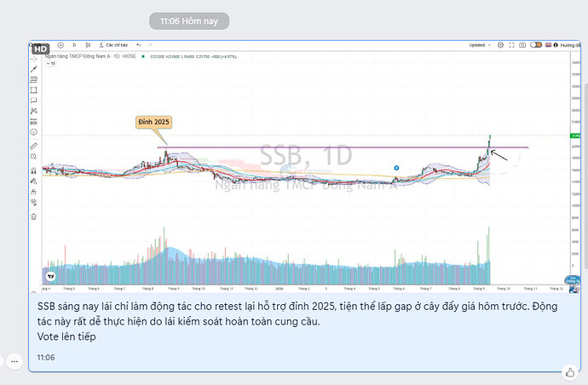Click the Đỉnh 2025 callout label
Viewport: 588px width, 385px height.
tap(153, 122)
